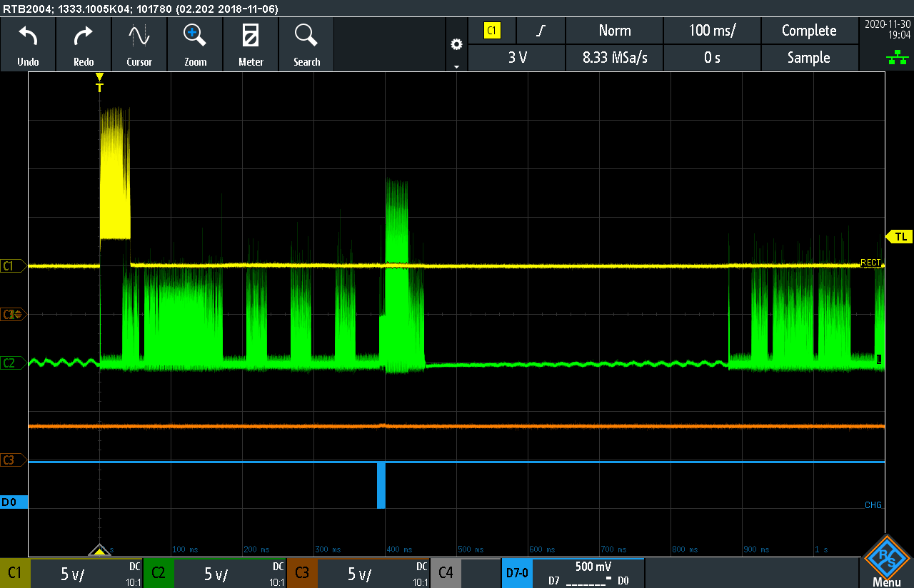914x588 pixels.
Task: Click the bottom trigger time reference marker
Action: [x=99, y=550]
